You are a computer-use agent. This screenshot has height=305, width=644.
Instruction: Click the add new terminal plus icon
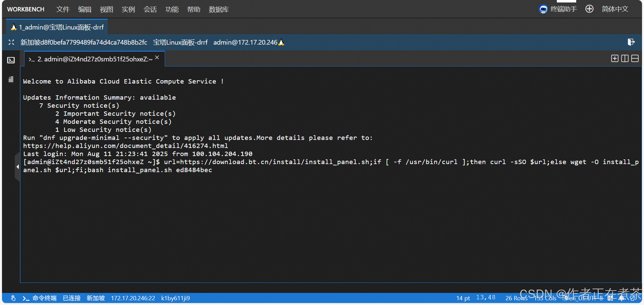614,58
